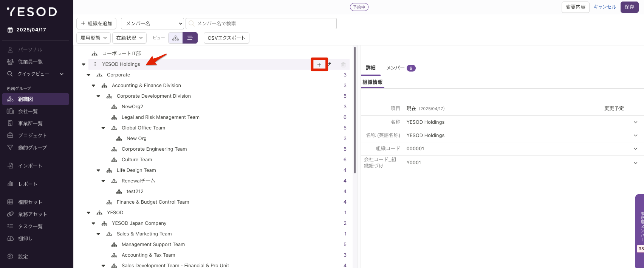Collapse the Life Design Team node arrow
The image size is (644, 268).
click(98, 170)
